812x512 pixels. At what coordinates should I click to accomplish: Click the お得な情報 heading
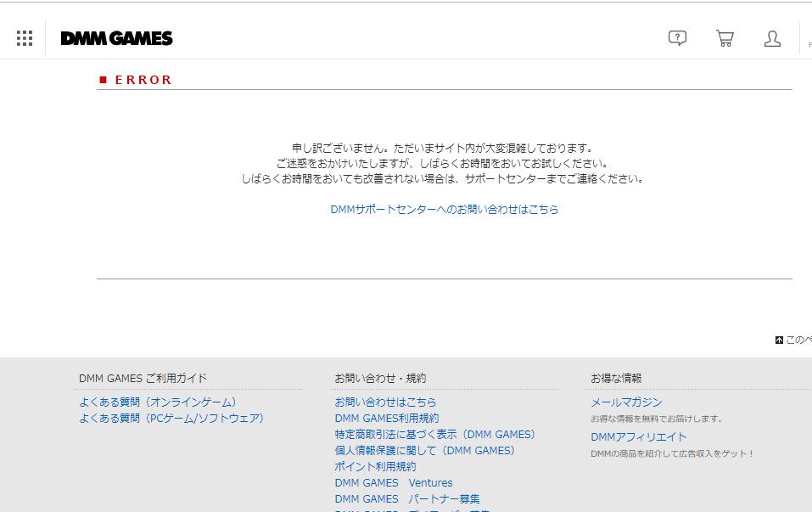[x=616, y=379]
